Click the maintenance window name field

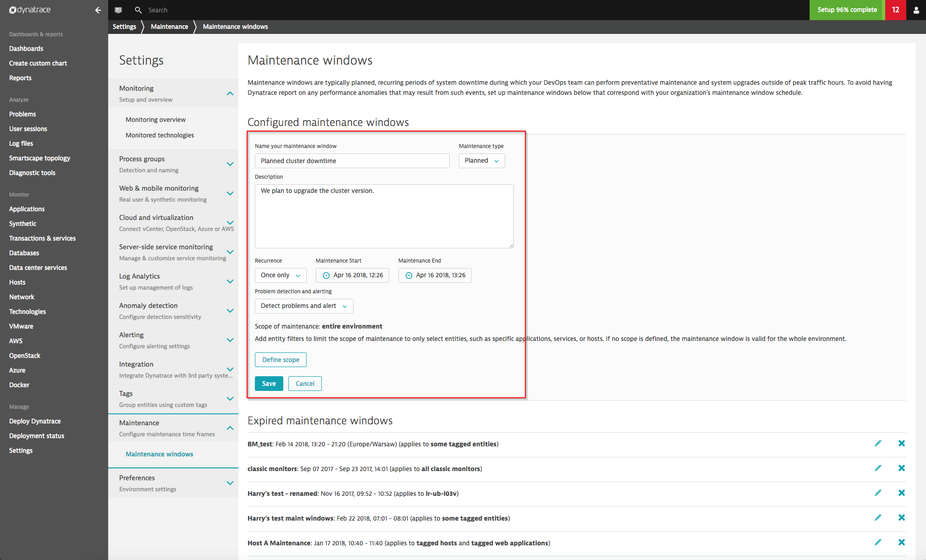click(352, 161)
